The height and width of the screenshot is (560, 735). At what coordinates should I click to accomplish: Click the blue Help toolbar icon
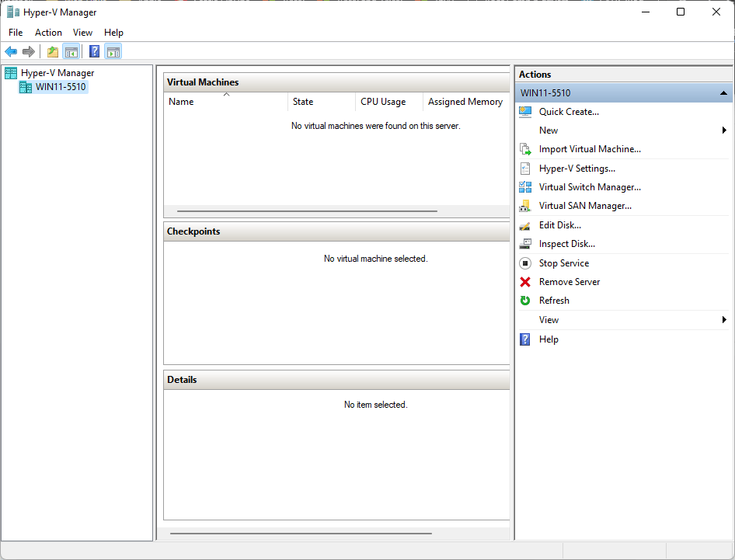click(94, 51)
